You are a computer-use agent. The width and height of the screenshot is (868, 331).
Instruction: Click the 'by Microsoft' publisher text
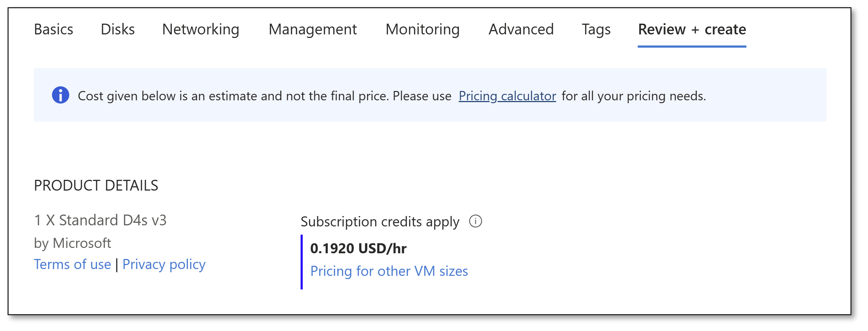(72, 243)
